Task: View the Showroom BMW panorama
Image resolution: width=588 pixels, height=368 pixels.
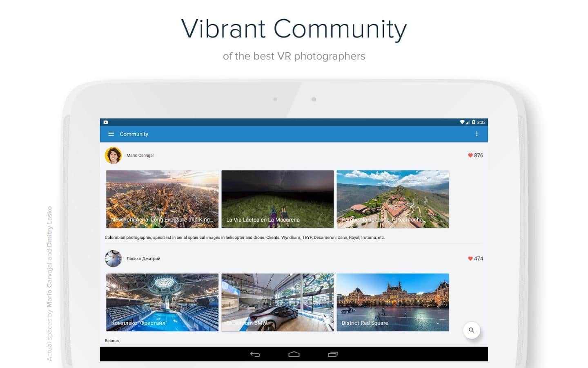Action: (x=277, y=302)
